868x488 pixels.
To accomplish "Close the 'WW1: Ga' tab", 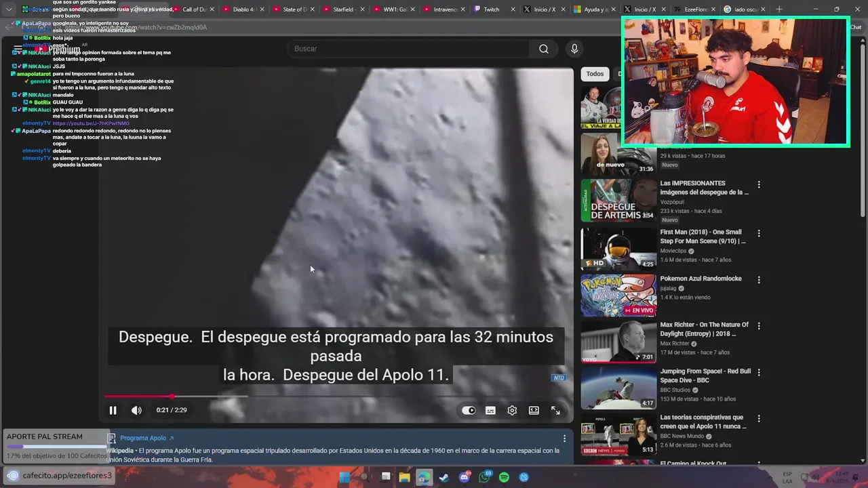I will [x=414, y=9].
